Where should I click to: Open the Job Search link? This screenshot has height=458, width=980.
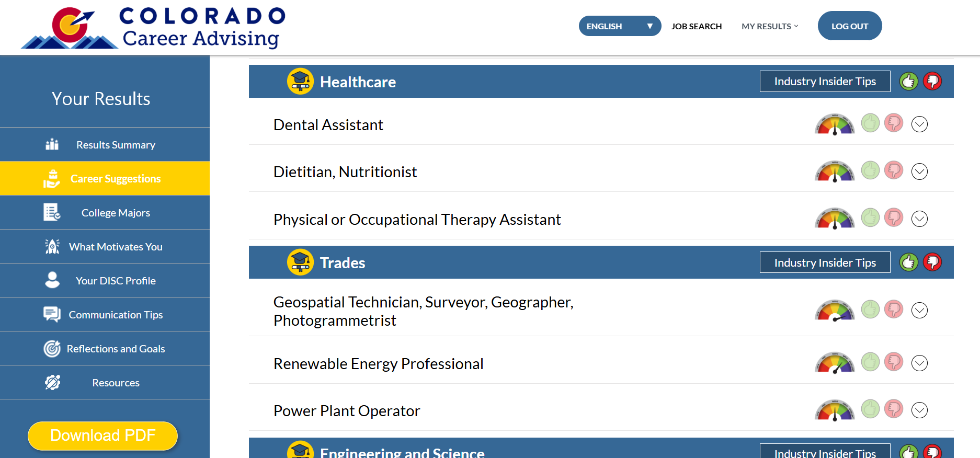tap(696, 26)
